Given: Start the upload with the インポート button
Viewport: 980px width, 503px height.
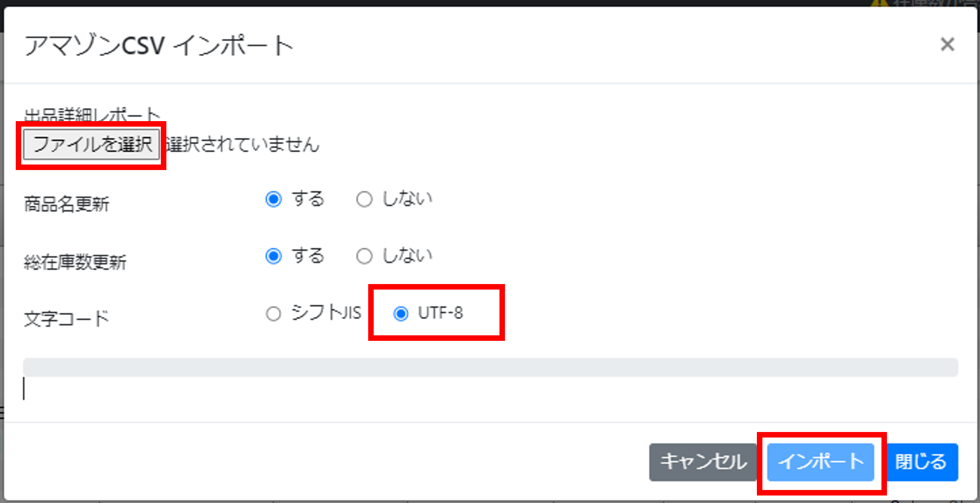Looking at the screenshot, I should coord(821,462).
